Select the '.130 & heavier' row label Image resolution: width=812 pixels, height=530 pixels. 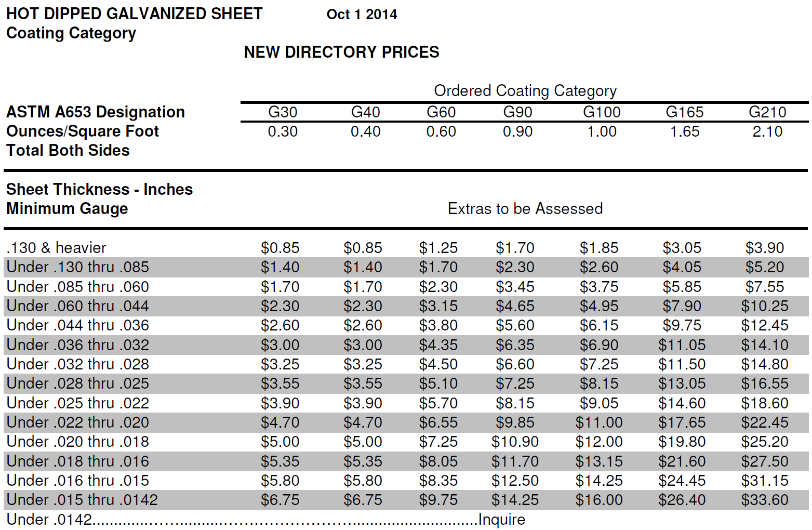56,248
